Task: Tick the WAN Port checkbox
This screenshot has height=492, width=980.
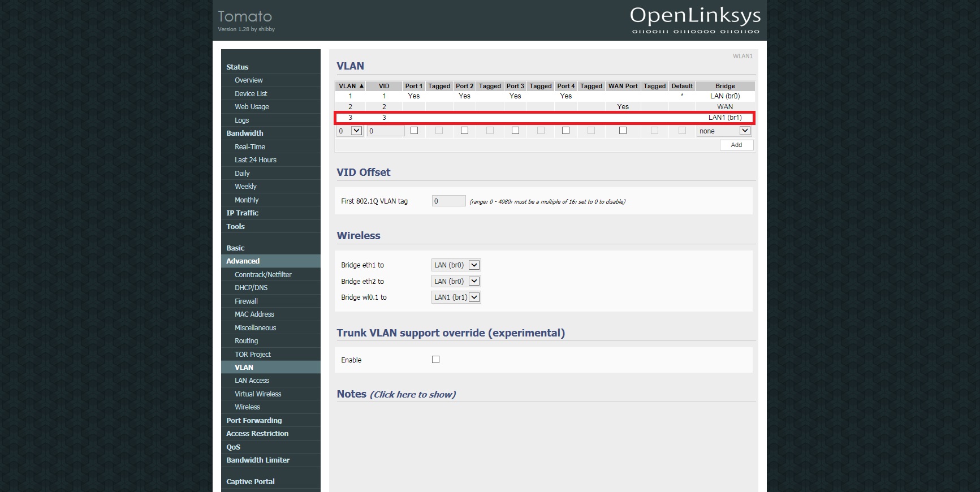Action: (623, 131)
